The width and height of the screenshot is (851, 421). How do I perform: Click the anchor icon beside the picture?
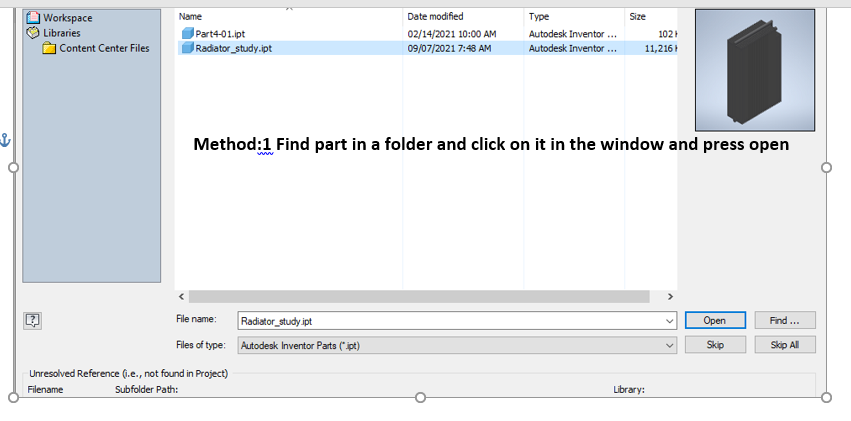point(4,141)
